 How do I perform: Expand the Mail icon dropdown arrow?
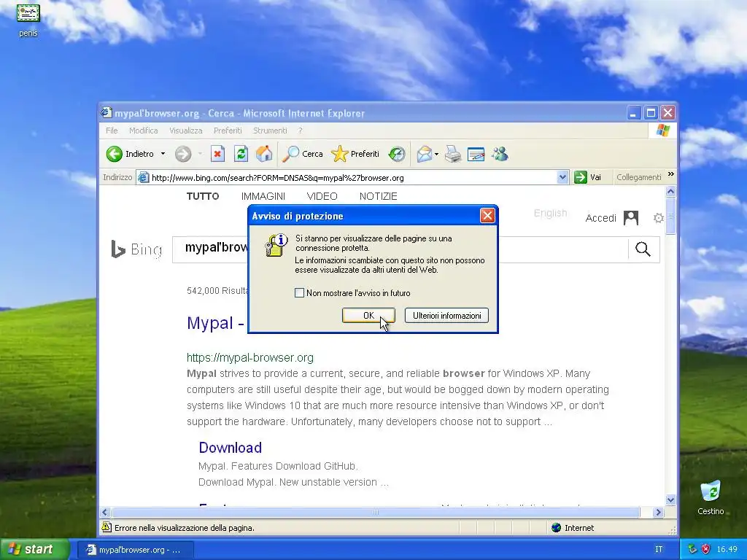(x=436, y=154)
